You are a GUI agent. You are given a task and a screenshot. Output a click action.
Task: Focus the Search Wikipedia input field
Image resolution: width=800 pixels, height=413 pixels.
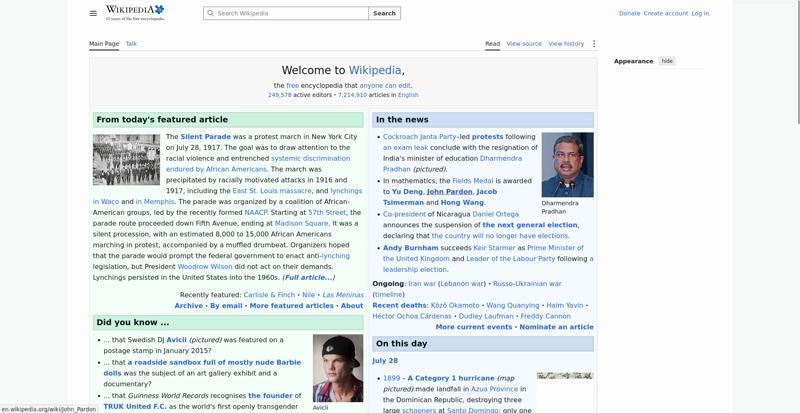(x=286, y=13)
